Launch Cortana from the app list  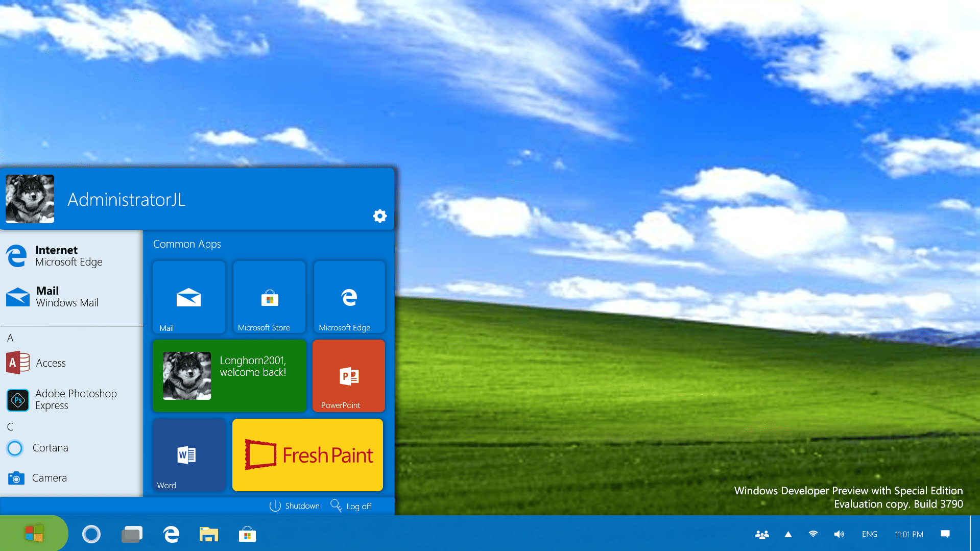37,448
